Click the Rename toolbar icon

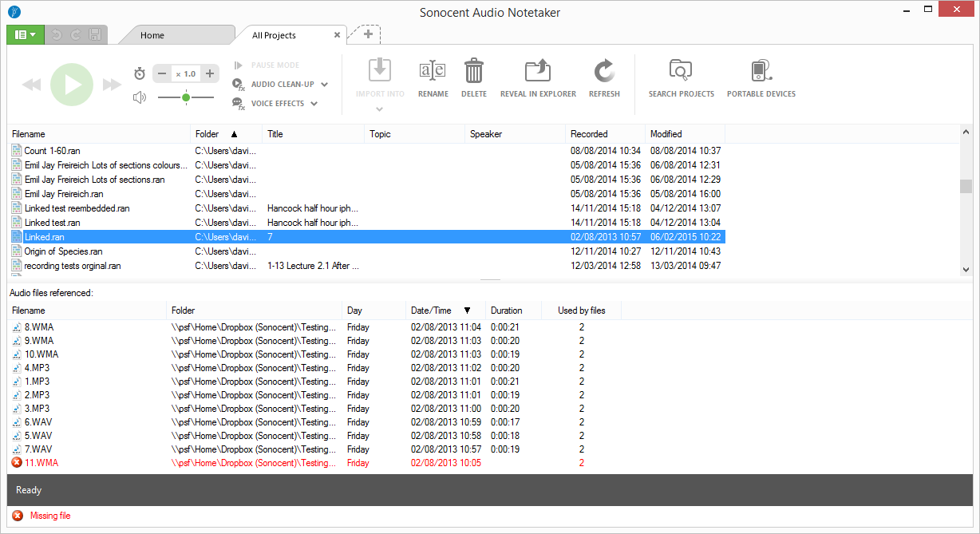click(433, 71)
